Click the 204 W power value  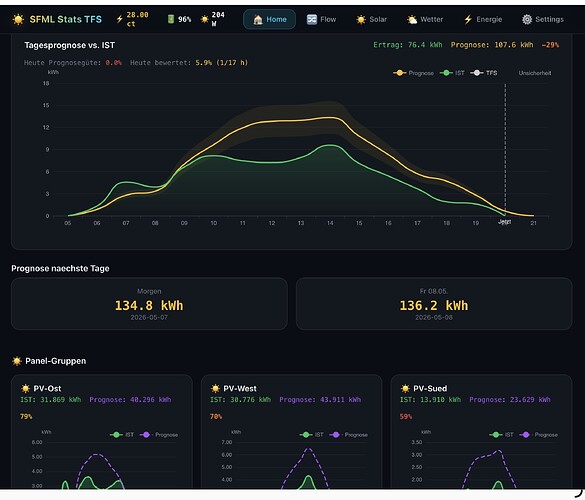pos(218,19)
